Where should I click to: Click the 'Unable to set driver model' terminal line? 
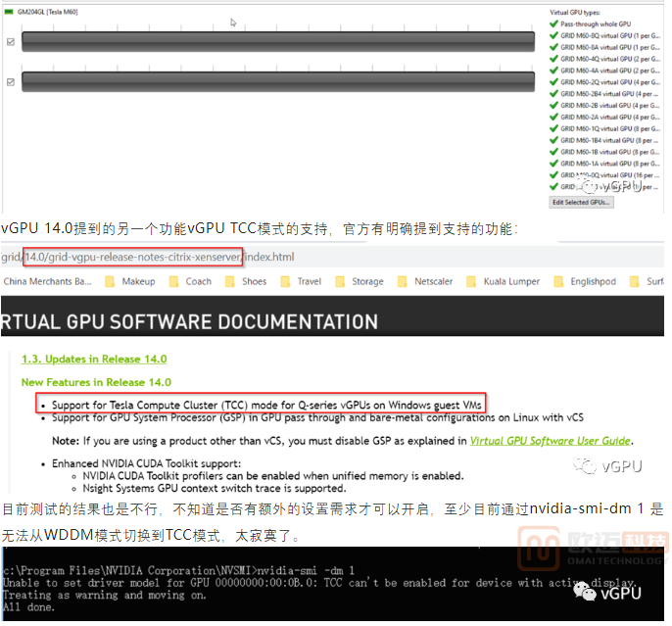(x=319, y=583)
